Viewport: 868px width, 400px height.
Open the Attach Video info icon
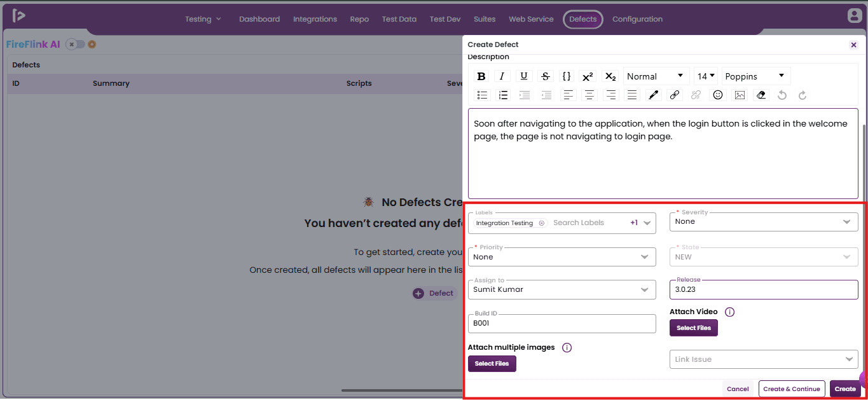[x=730, y=312]
